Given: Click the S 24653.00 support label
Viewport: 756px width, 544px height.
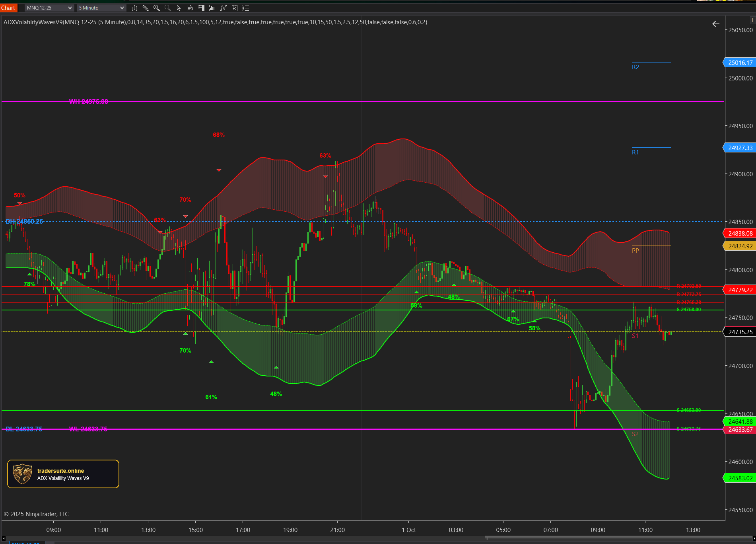Looking at the screenshot, I should [x=689, y=410].
